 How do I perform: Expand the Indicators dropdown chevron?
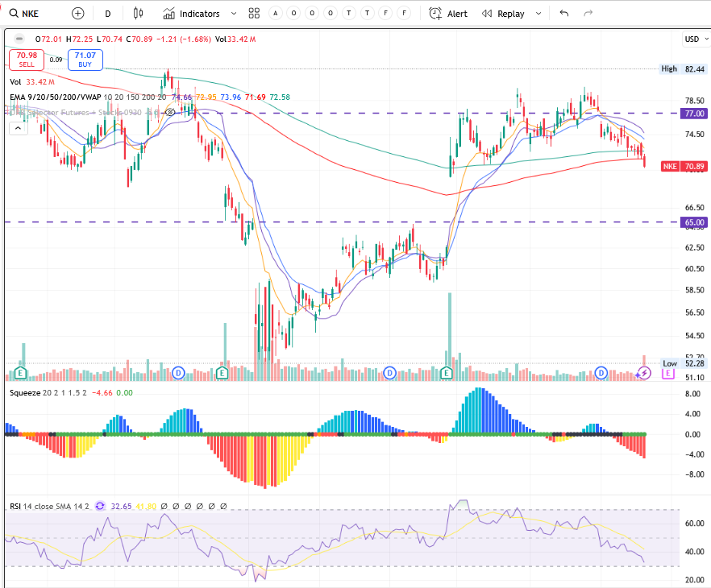(233, 13)
